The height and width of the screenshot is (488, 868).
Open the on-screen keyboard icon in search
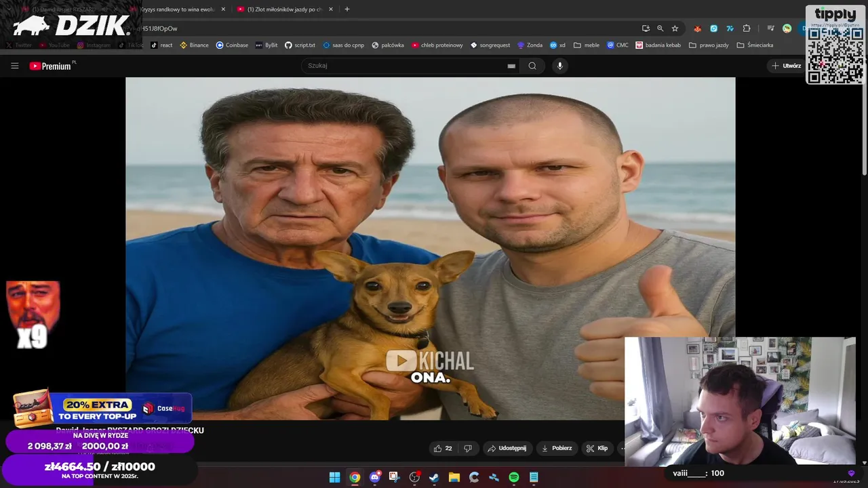[x=511, y=66]
